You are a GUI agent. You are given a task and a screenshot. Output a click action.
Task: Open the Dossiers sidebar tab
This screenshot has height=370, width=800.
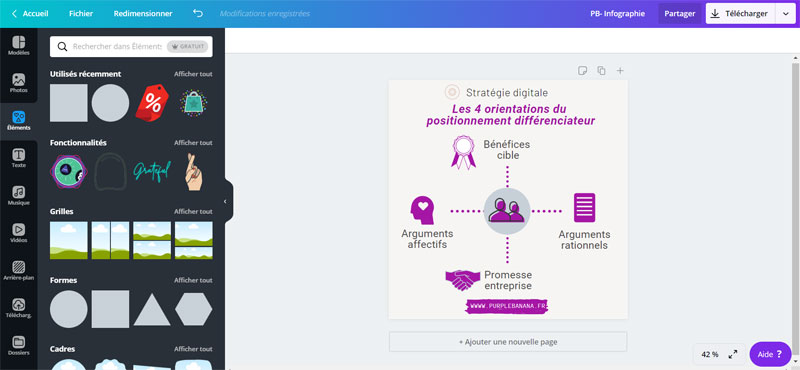click(x=18, y=346)
